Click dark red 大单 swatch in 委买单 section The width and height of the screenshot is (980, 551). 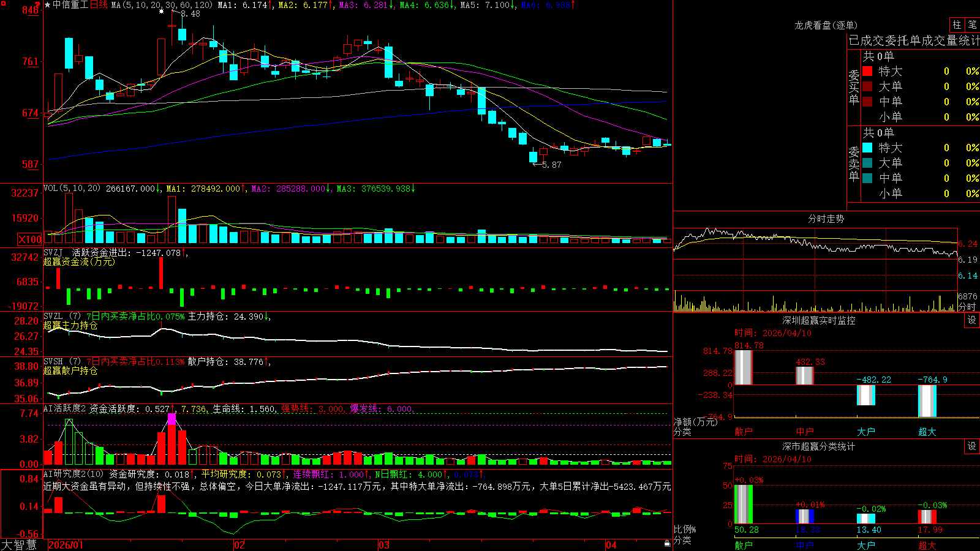pyautogui.click(x=867, y=86)
